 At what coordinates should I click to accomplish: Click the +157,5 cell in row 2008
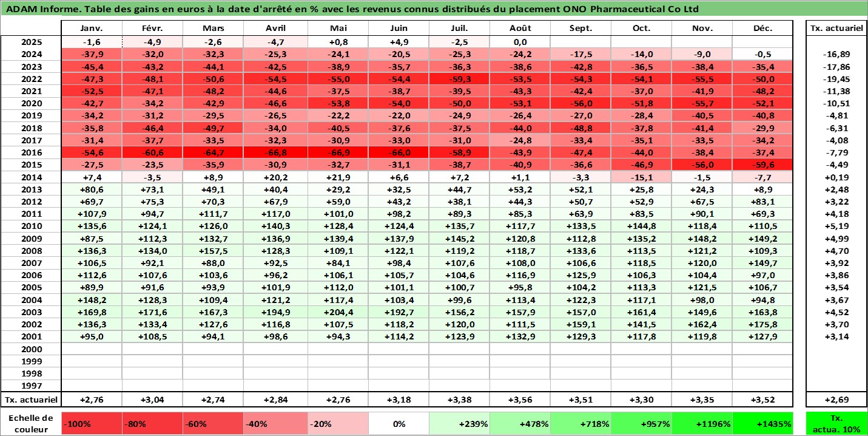coord(213,250)
